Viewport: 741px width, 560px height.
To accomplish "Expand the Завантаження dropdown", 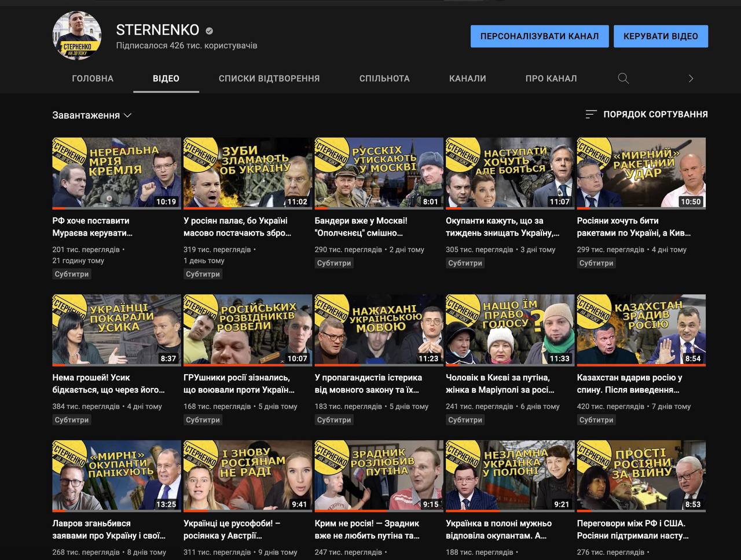I will pos(92,115).
